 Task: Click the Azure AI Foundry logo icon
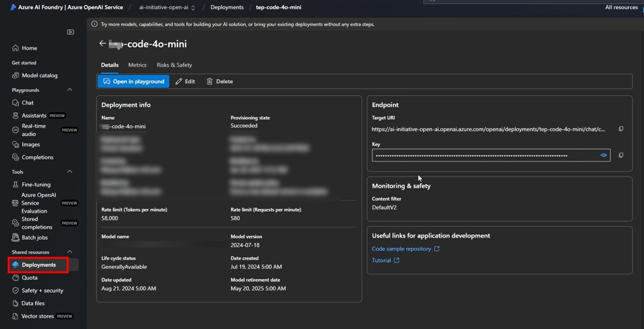point(13,7)
